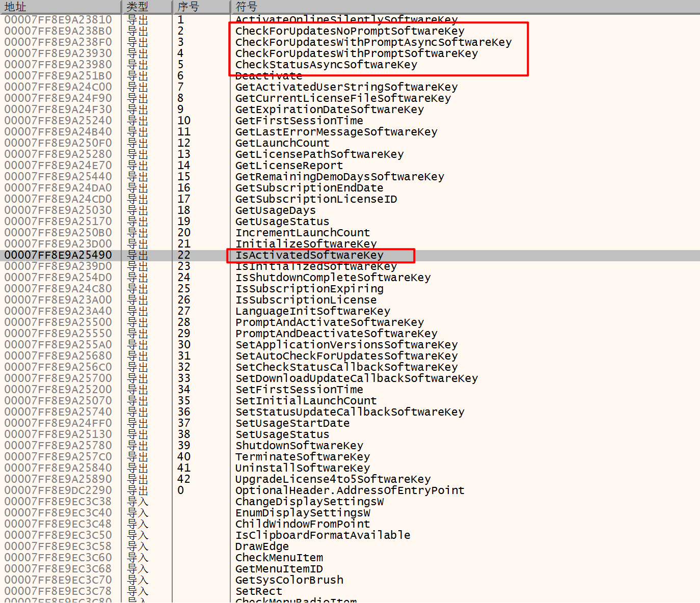Select IncrementLaunchCount symbol
This screenshot has width=700, height=603.
pos(303,233)
